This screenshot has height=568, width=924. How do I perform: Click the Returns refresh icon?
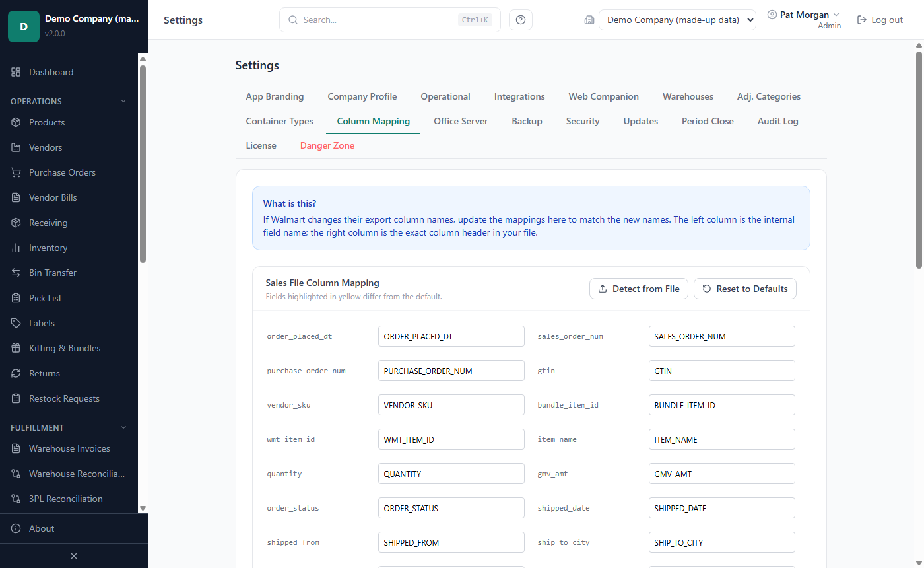(x=16, y=373)
